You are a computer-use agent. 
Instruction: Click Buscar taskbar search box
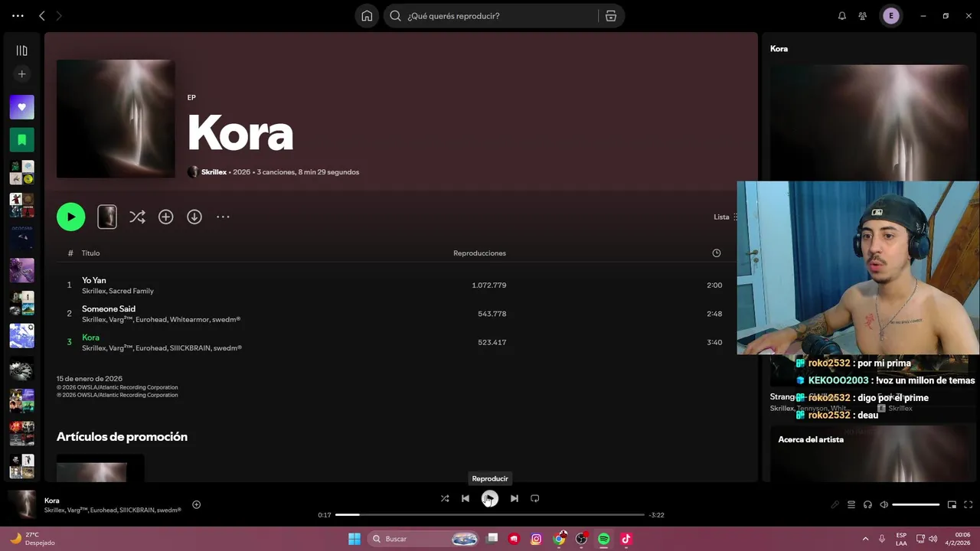pyautogui.click(x=425, y=539)
